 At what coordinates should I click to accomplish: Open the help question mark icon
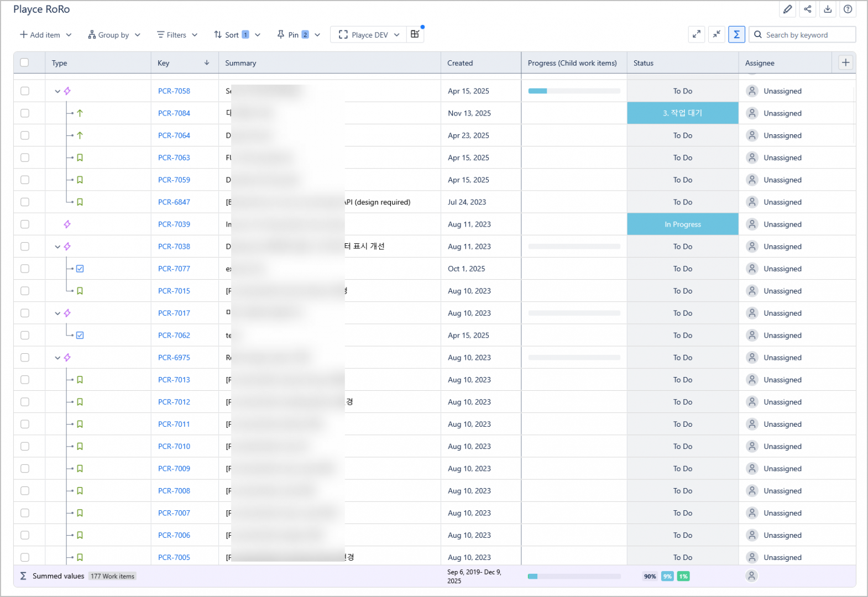pos(848,9)
